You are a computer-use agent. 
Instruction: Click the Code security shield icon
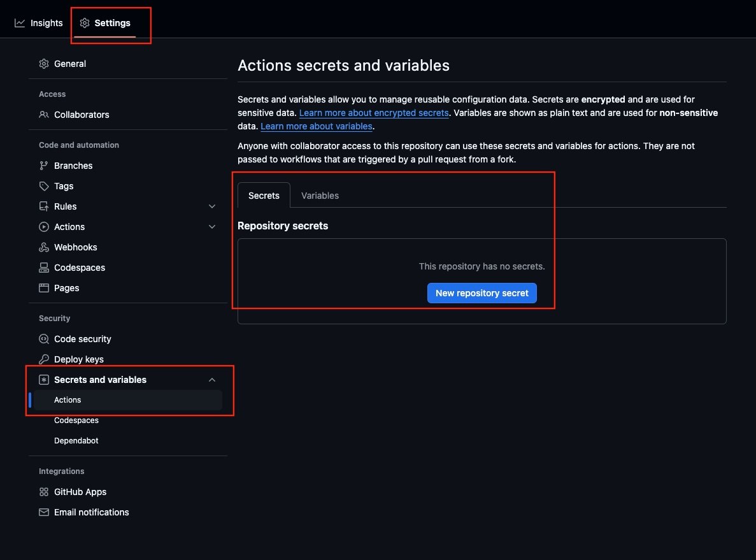tap(44, 339)
